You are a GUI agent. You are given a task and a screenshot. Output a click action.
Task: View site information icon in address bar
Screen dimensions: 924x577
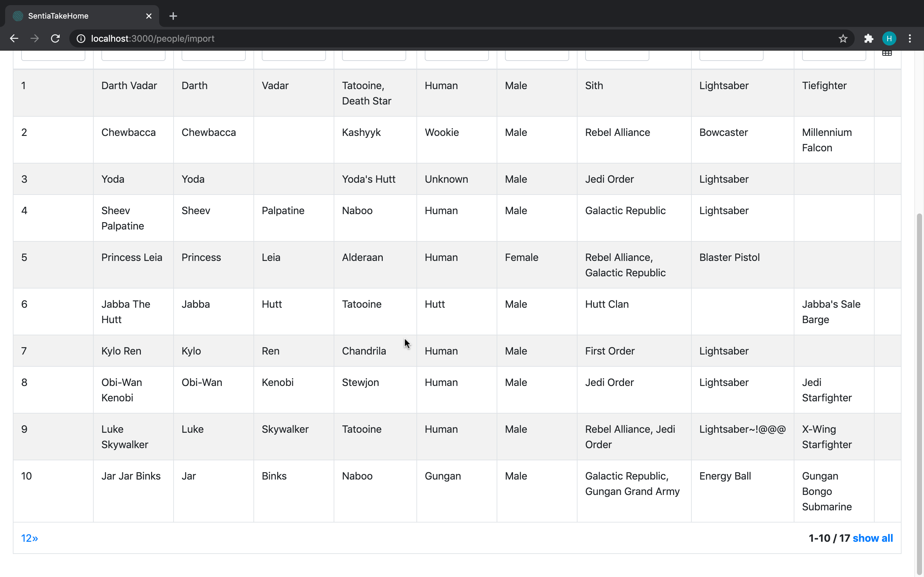[81, 38]
